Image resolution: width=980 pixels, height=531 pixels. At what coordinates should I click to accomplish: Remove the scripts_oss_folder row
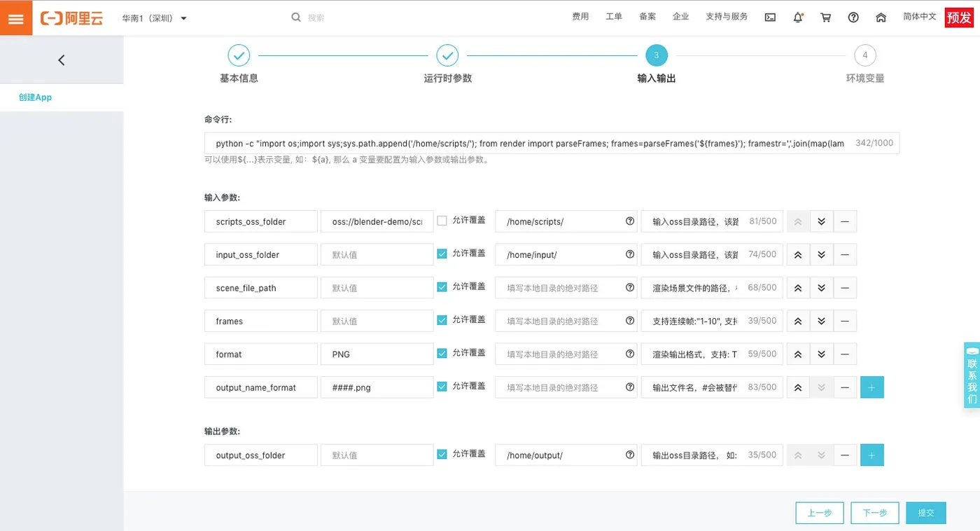(845, 221)
